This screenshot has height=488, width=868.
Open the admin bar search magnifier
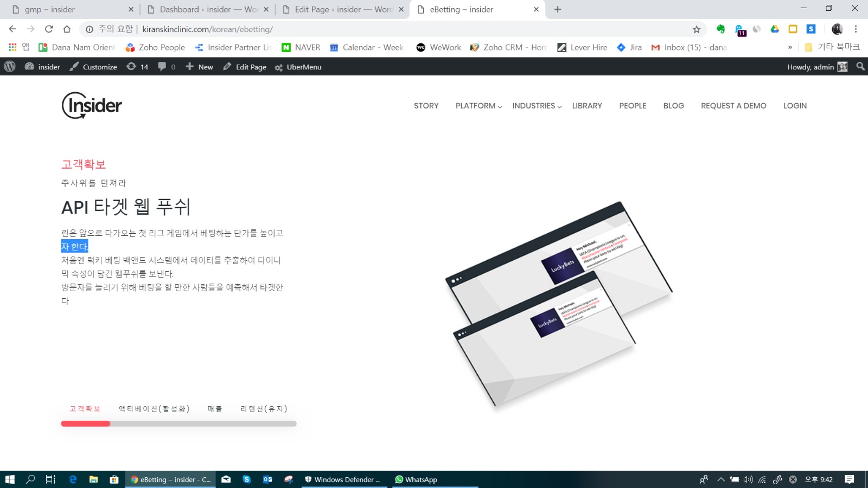860,67
